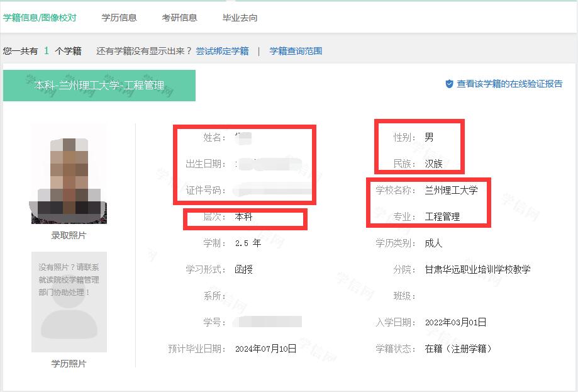Screen dimensions: 578x392
Task: Open the 学籍信息/图像校对 tab
Action: 40,18
